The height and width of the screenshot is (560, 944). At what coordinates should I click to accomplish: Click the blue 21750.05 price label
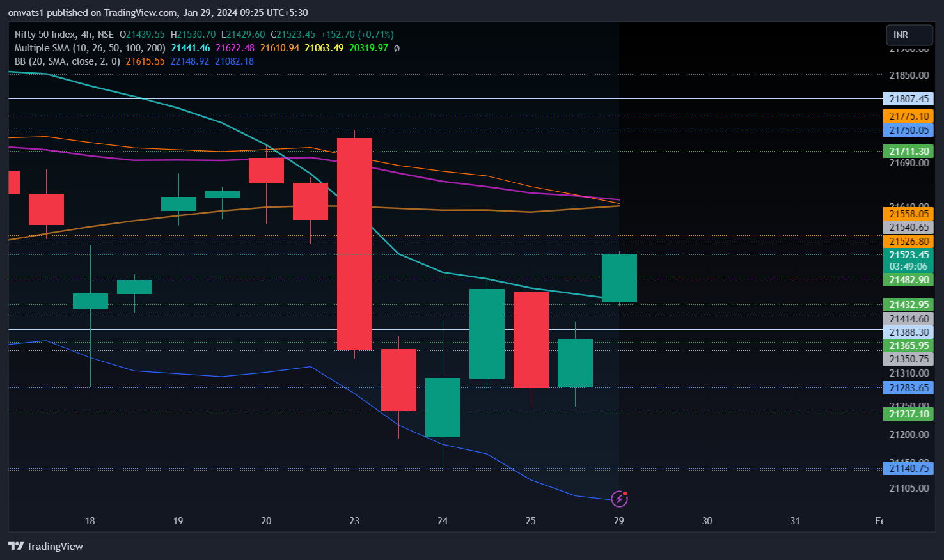tap(909, 130)
